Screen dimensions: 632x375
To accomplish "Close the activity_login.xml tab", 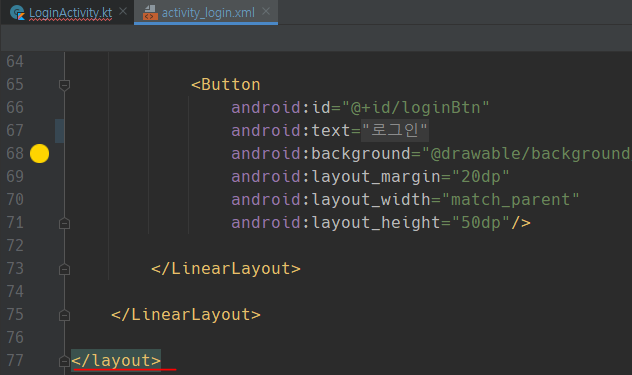I will pyautogui.click(x=266, y=12).
